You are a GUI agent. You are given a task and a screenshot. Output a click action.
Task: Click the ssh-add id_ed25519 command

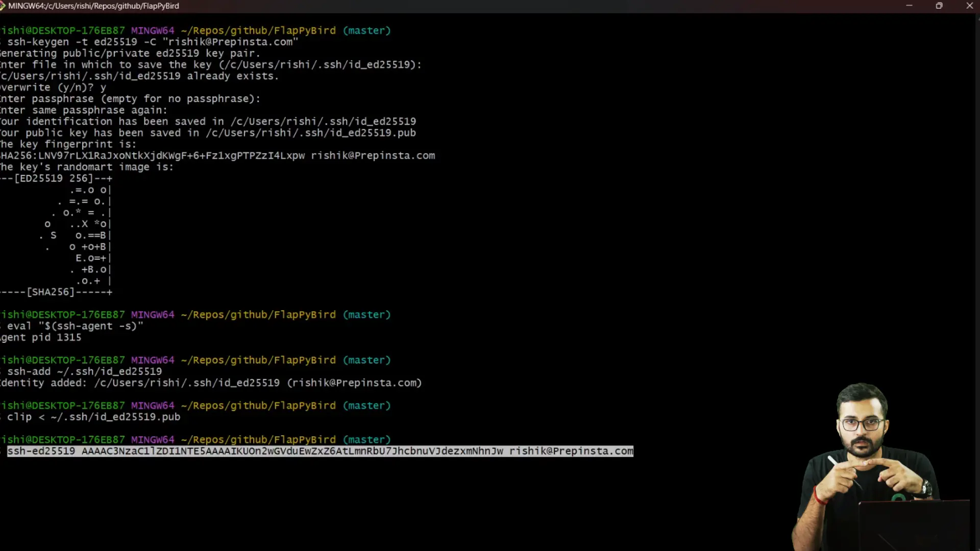click(x=84, y=371)
